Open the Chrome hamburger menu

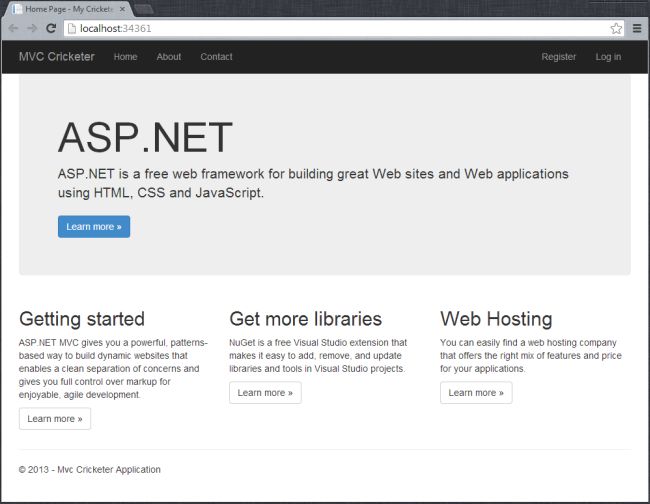tap(637, 28)
